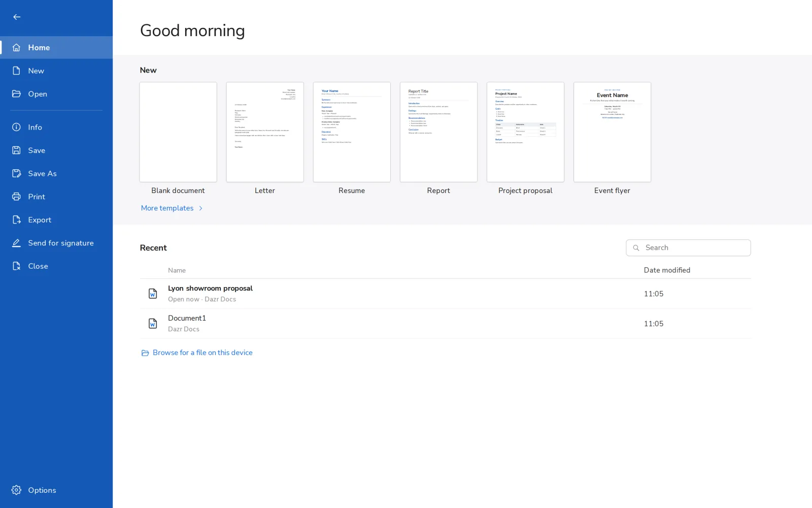812x508 pixels.
Task: Click the Search recent files field
Action: pos(688,248)
